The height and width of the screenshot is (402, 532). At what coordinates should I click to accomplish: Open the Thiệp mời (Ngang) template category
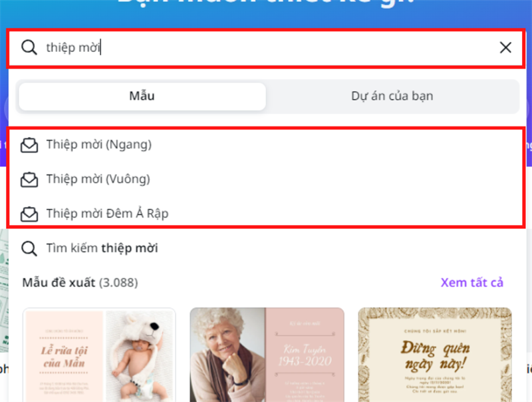(98, 144)
